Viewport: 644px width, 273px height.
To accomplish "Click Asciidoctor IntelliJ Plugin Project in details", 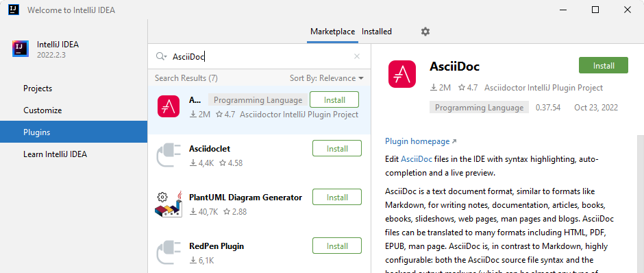I will point(543,88).
